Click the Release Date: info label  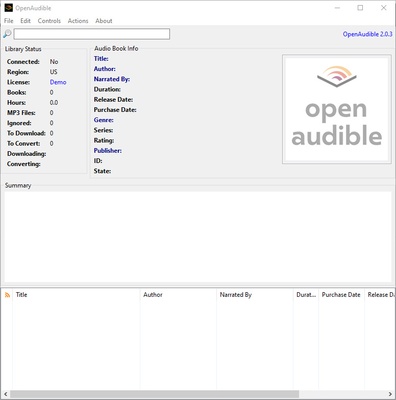[x=113, y=100]
